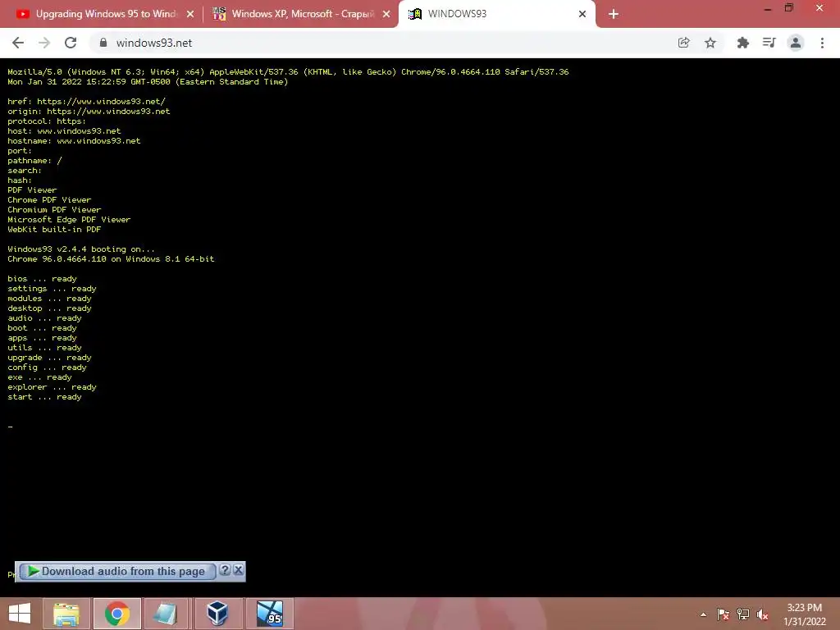Bookmark this page with the star

(710, 43)
